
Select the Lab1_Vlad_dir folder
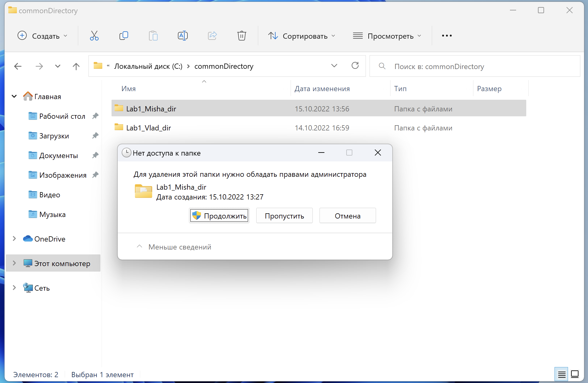click(x=148, y=128)
